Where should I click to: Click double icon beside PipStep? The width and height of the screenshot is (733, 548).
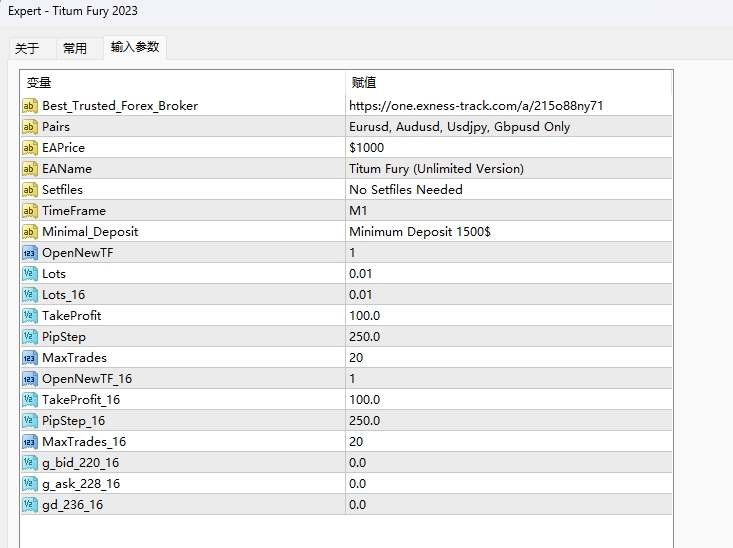pos(29,337)
